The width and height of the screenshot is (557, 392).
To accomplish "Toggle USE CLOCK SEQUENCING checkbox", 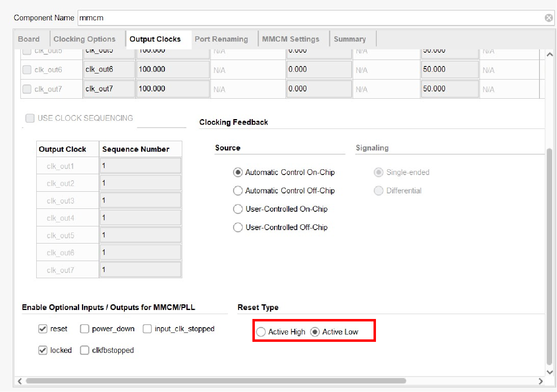I will [30, 118].
